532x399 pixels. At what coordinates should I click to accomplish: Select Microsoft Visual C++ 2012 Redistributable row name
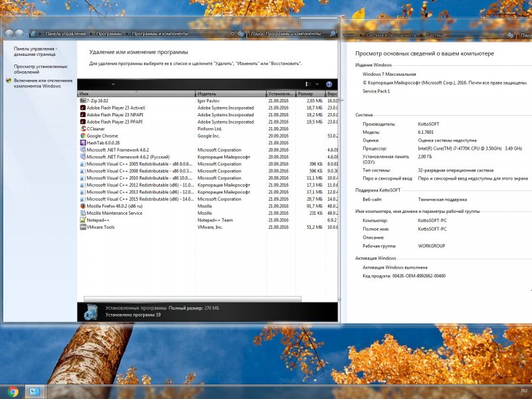point(140,186)
